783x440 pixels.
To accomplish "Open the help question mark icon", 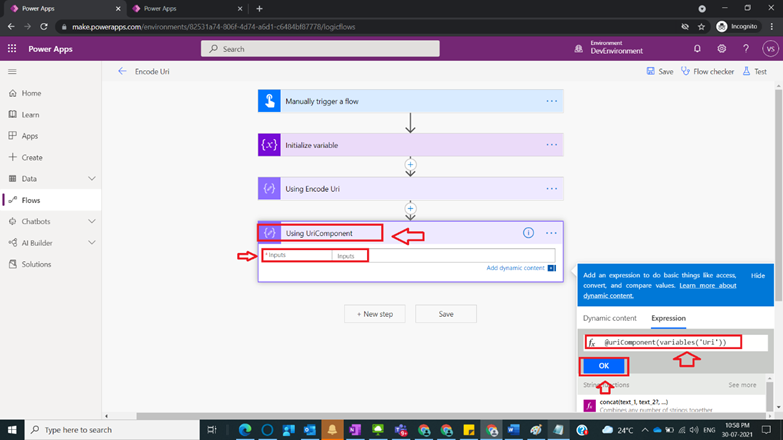I will click(746, 48).
